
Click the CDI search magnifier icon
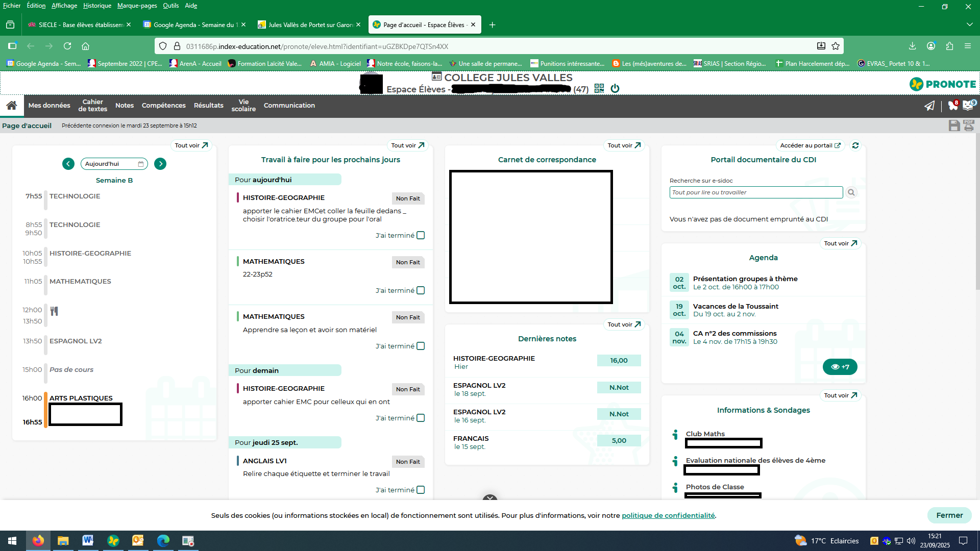pos(851,192)
